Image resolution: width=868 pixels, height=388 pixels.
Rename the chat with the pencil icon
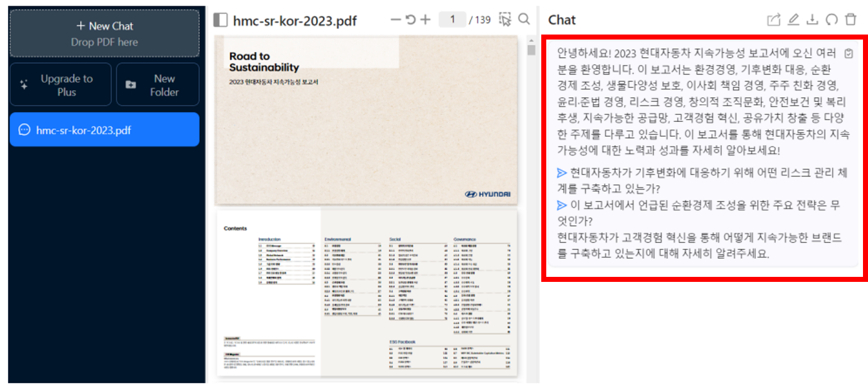(793, 20)
